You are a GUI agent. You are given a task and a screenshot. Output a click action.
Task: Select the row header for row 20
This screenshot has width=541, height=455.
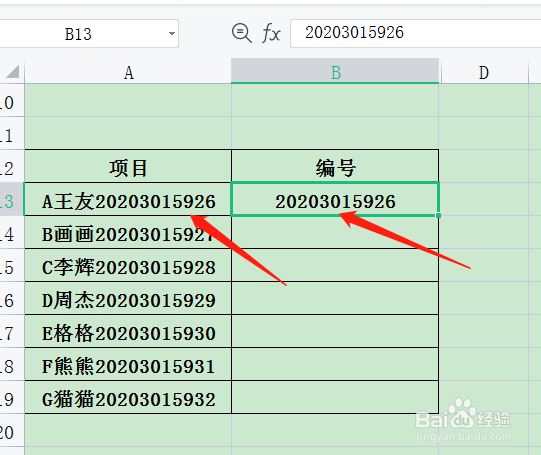tap(12, 431)
